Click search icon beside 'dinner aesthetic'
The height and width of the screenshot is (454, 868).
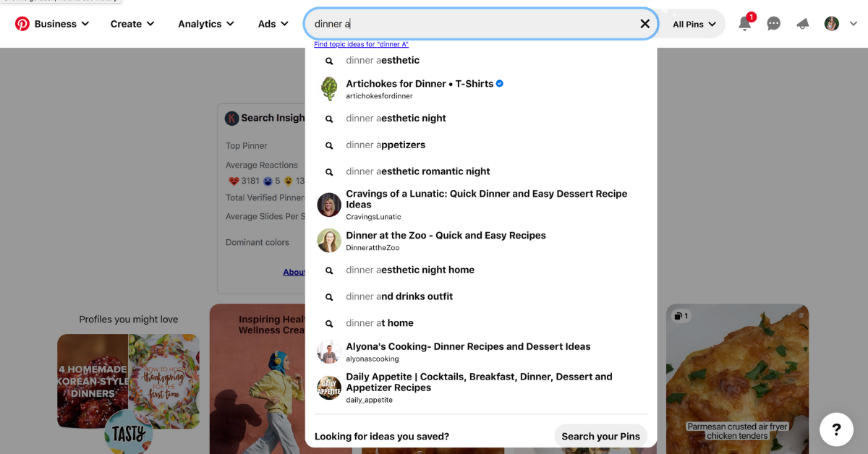329,61
